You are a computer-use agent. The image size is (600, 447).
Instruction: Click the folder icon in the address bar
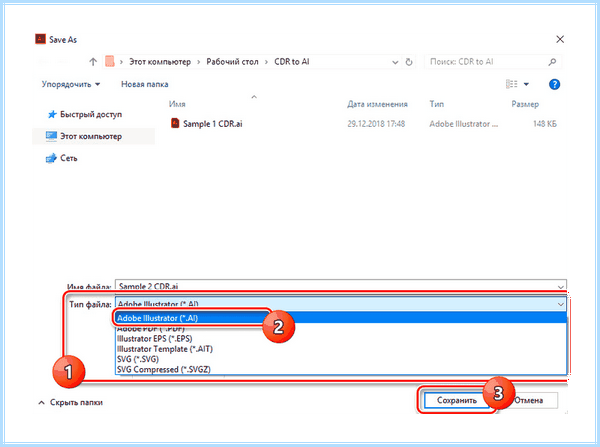tap(110, 61)
